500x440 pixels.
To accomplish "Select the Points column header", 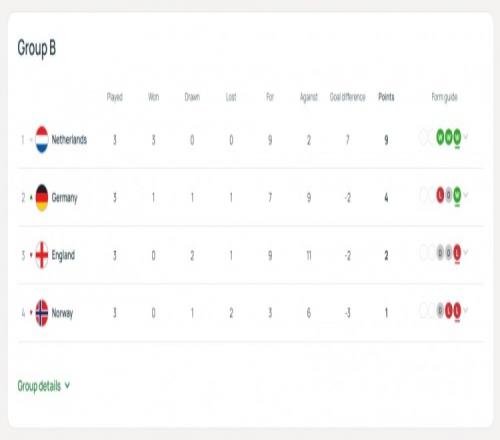I will (386, 97).
